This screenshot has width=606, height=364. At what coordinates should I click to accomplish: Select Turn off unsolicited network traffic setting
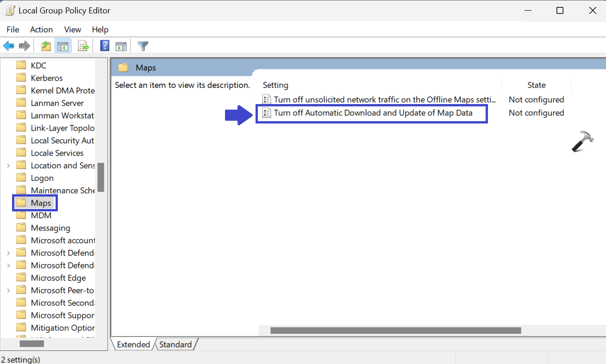384,99
